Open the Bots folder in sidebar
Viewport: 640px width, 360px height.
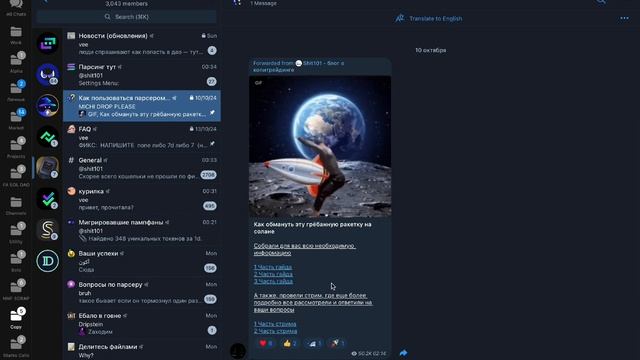[16, 262]
